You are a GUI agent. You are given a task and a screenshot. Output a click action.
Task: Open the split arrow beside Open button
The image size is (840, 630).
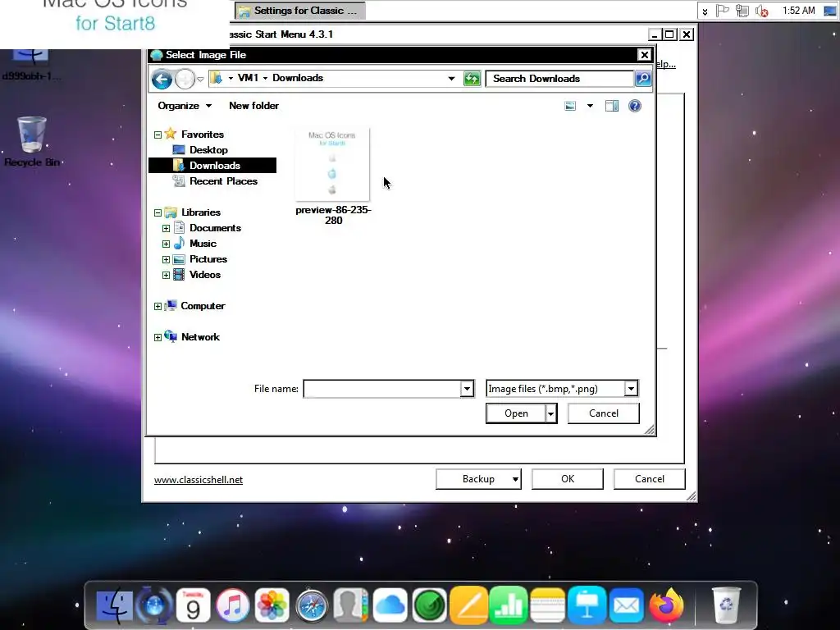point(550,413)
